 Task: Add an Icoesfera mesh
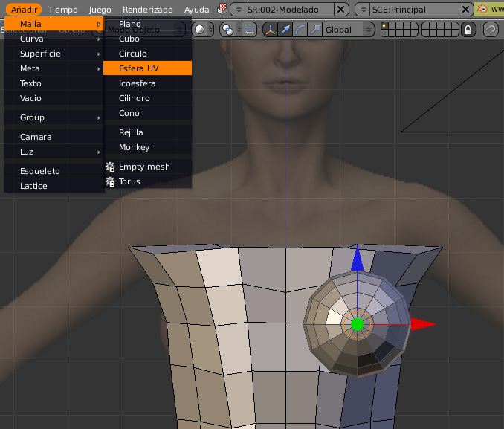click(x=147, y=83)
